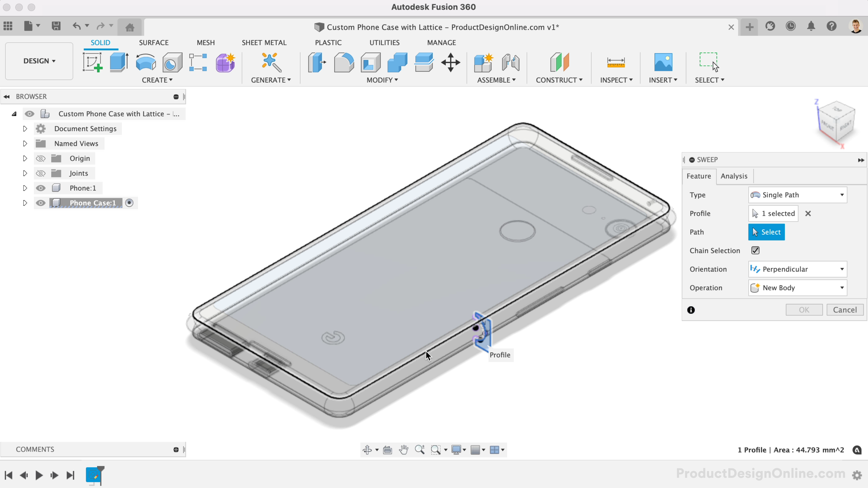Screen dimensions: 868x488
Task: Click the Create Sketch tool icon
Action: pos(92,62)
